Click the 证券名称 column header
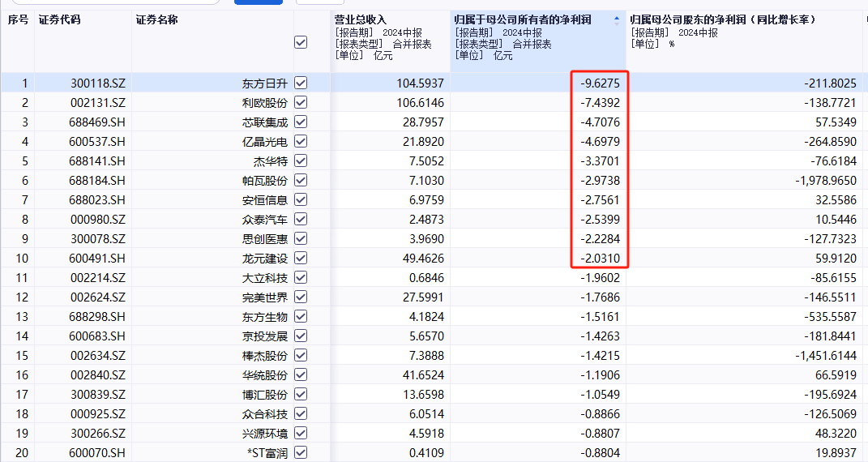The height and width of the screenshot is (462, 868). click(x=156, y=20)
